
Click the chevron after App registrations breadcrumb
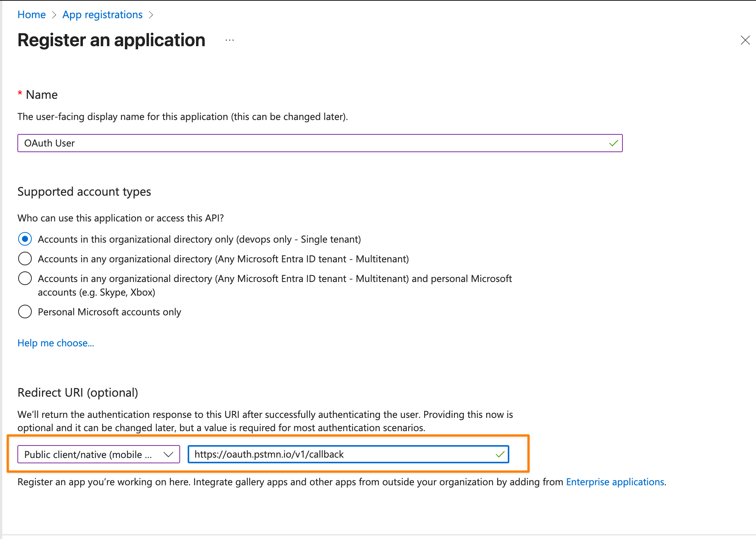151,15
